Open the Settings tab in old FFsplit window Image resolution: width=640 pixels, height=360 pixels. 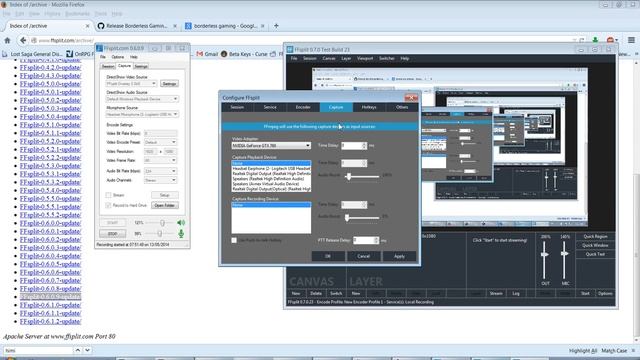click(141, 66)
